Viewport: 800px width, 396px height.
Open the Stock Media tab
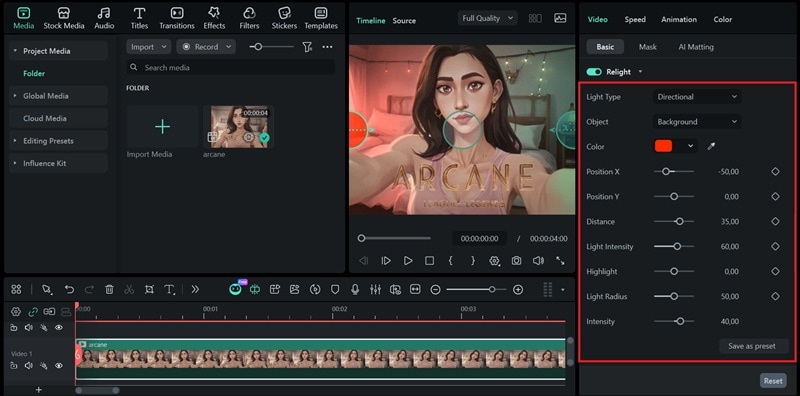[64, 18]
